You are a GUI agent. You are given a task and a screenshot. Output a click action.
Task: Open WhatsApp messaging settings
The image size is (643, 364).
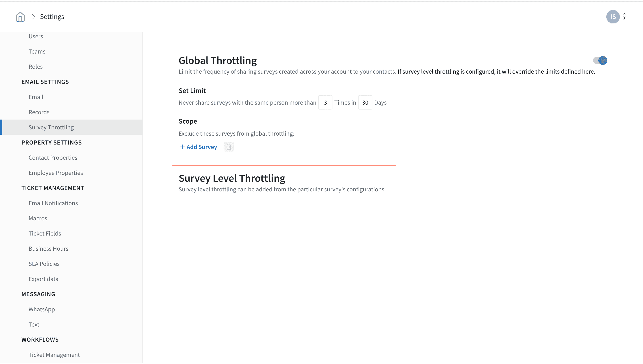42,309
